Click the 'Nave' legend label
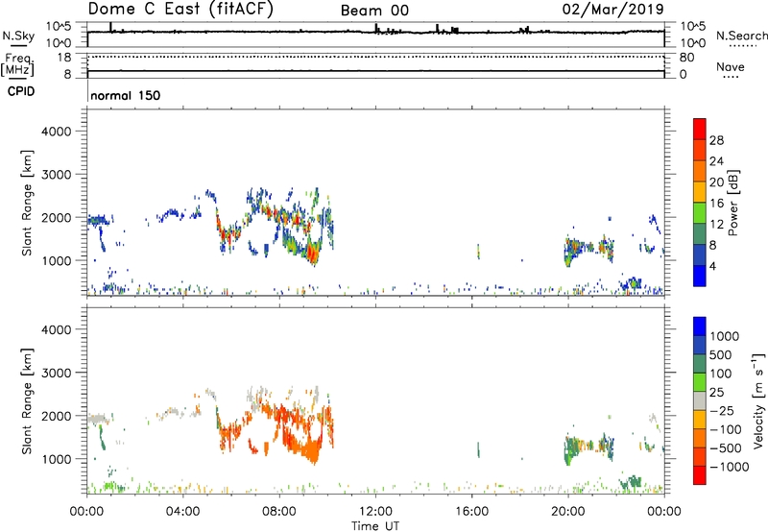 coord(731,67)
